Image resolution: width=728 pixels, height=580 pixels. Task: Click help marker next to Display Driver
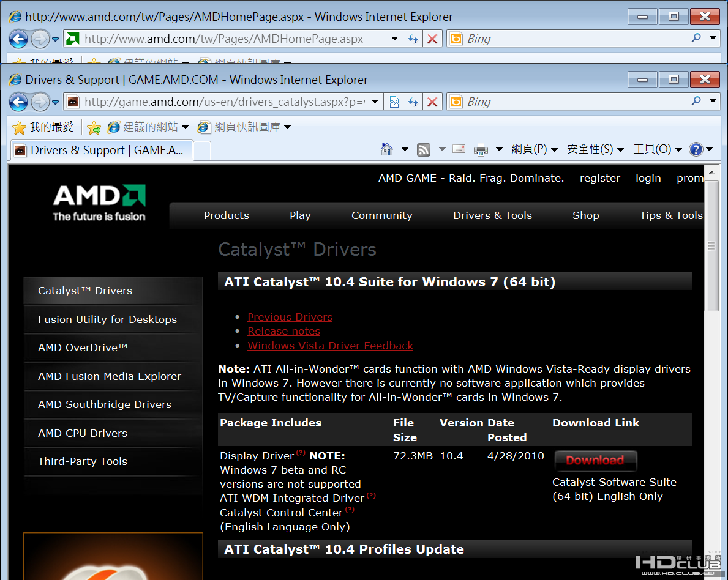click(301, 452)
